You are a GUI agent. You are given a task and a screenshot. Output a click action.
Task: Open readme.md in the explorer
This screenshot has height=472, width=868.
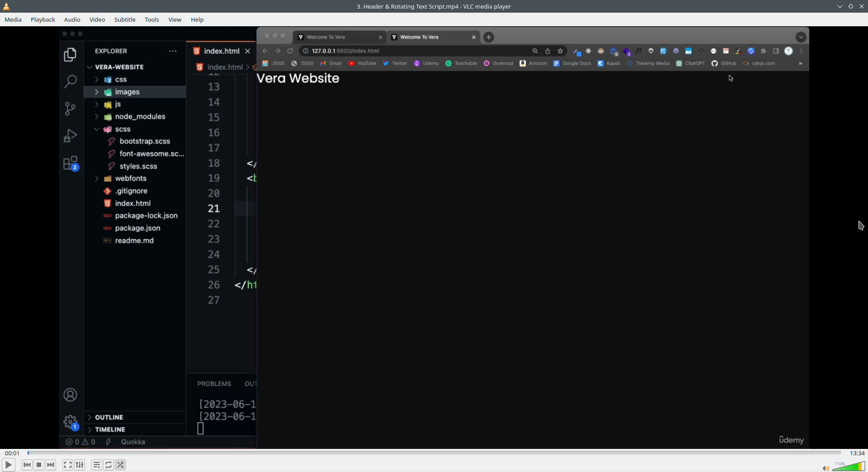point(134,240)
